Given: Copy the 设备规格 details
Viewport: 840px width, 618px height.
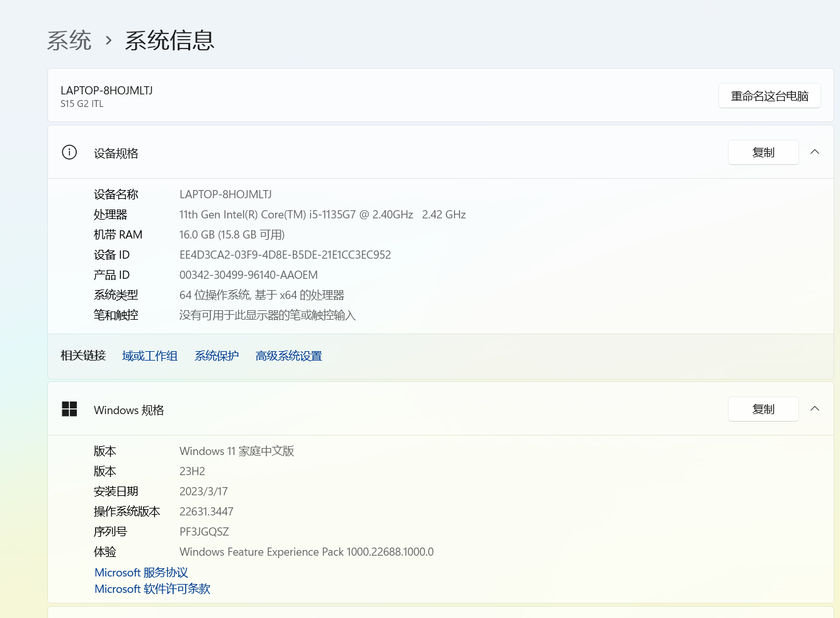Looking at the screenshot, I should click(763, 152).
